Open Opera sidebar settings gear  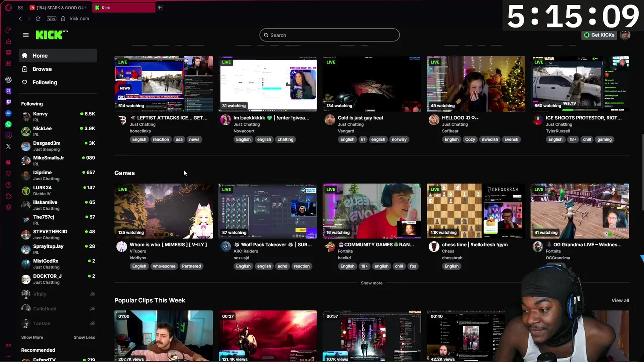(x=8, y=207)
